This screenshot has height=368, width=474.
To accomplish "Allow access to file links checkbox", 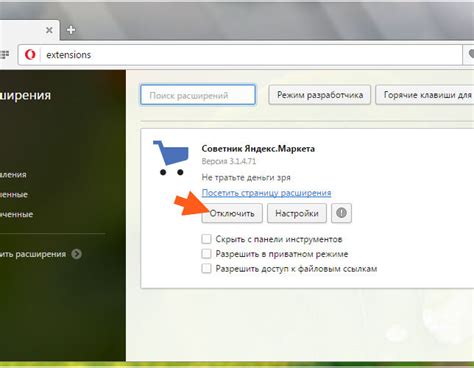I will click(206, 268).
